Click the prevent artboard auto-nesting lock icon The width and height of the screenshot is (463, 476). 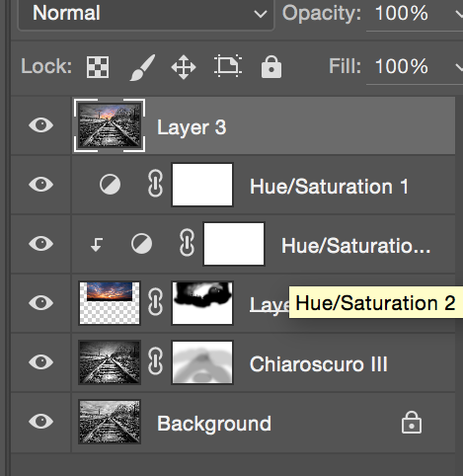pos(228,67)
